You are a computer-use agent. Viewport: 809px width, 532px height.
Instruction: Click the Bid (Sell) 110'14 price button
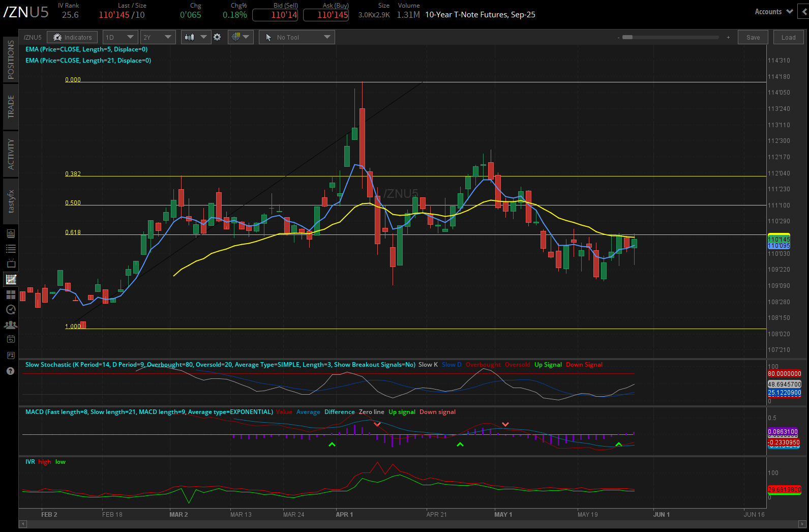click(275, 15)
